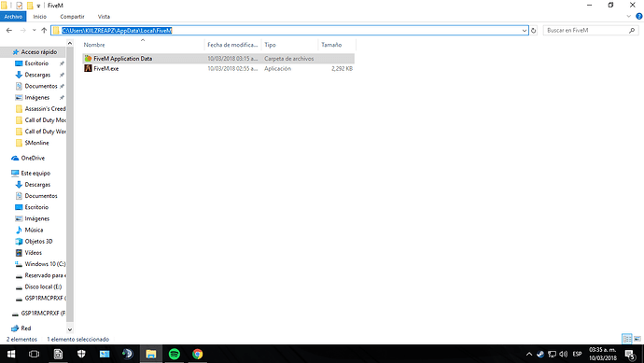Open the Archivo ribbon tab
The image size is (644, 363).
pos(13,17)
